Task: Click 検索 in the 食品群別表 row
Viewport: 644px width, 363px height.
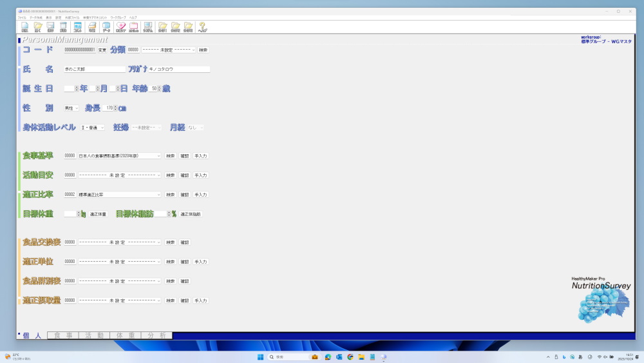Action: point(170,281)
